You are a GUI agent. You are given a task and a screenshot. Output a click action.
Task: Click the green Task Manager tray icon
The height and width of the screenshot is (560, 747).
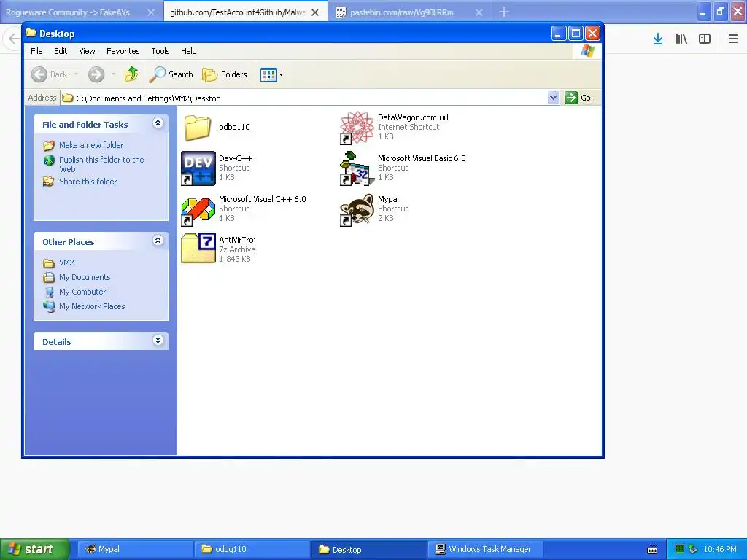680,549
